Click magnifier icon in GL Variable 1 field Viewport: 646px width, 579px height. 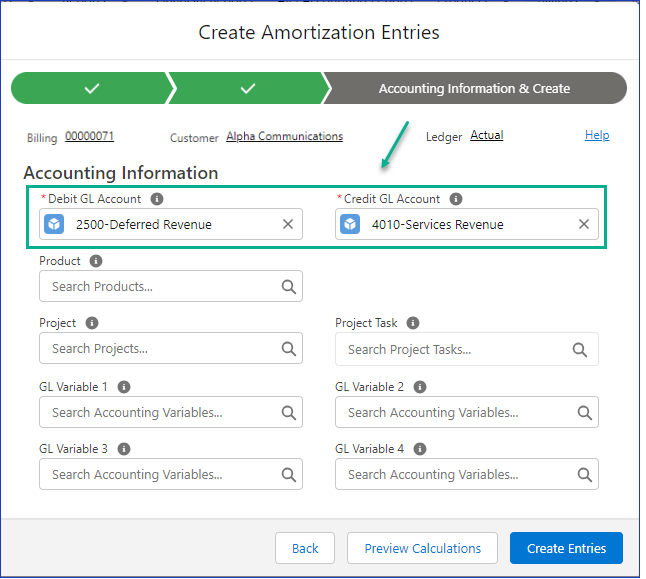pyautogui.click(x=289, y=413)
